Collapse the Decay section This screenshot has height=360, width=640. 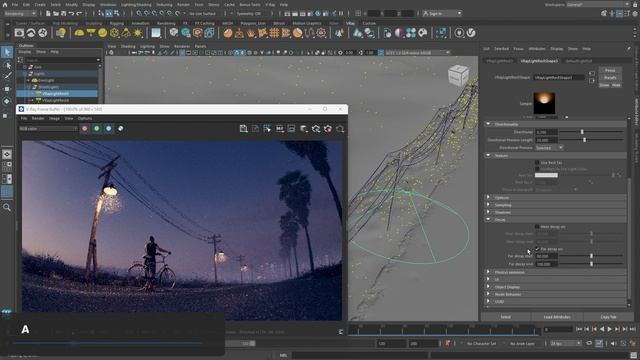556,220
